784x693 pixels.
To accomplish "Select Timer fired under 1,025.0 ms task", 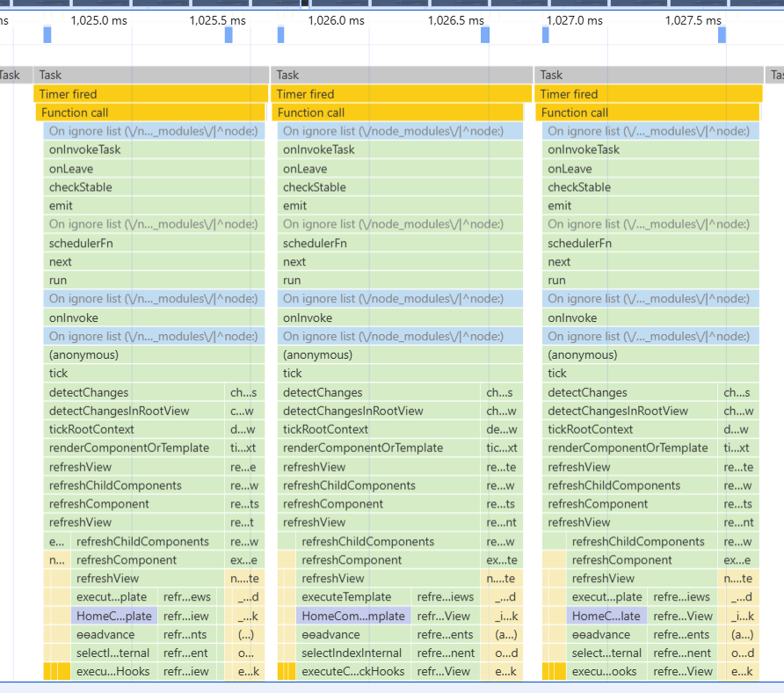I will tap(150, 94).
